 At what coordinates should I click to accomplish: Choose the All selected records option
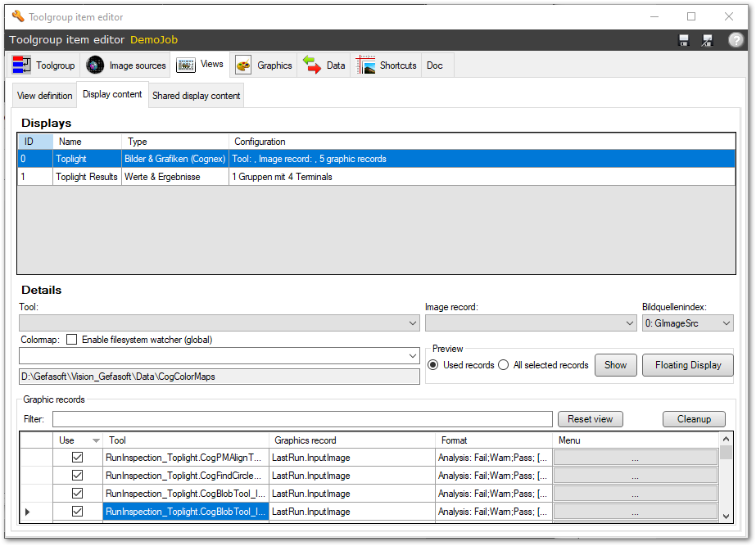[504, 365]
